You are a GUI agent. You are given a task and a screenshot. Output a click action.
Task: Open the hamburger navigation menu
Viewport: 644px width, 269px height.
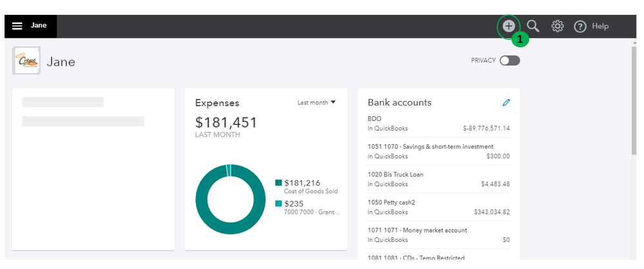17,26
